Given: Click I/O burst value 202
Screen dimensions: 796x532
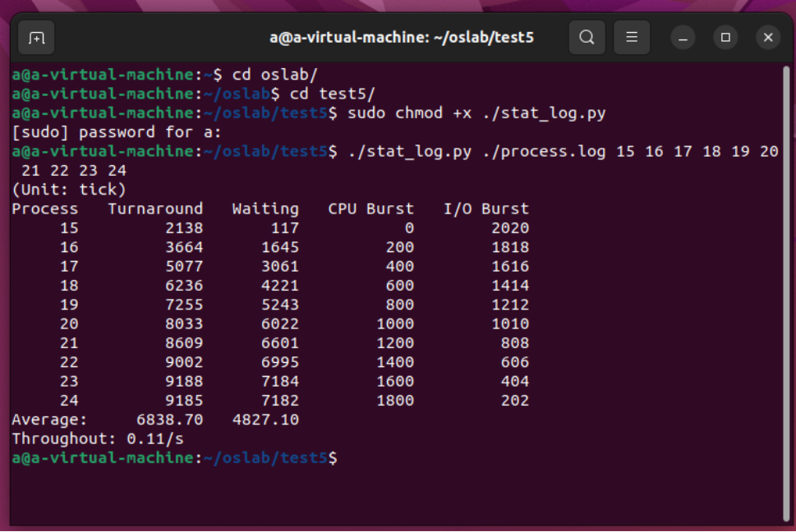Looking at the screenshot, I should tap(515, 401).
